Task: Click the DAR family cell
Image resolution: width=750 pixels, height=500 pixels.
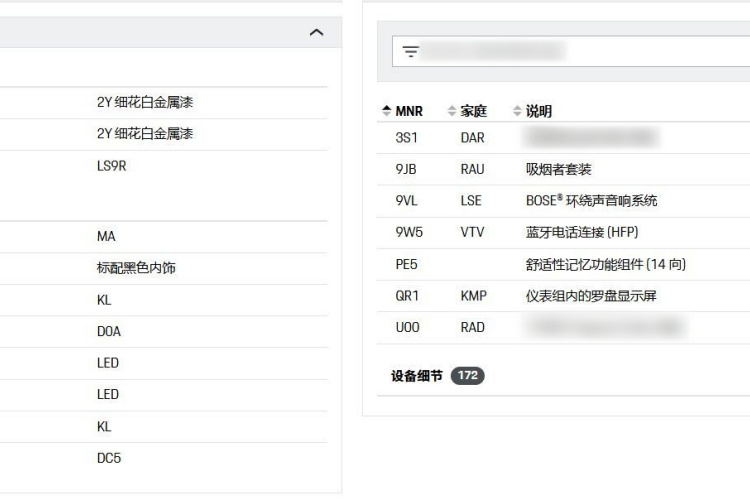Action: pyautogui.click(x=473, y=138)
